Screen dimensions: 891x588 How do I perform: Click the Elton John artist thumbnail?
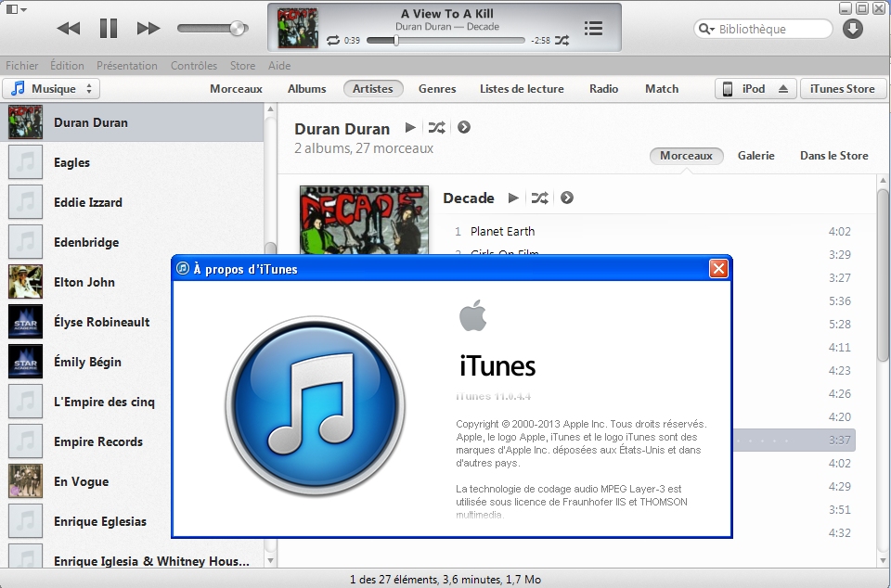(25, 282)
